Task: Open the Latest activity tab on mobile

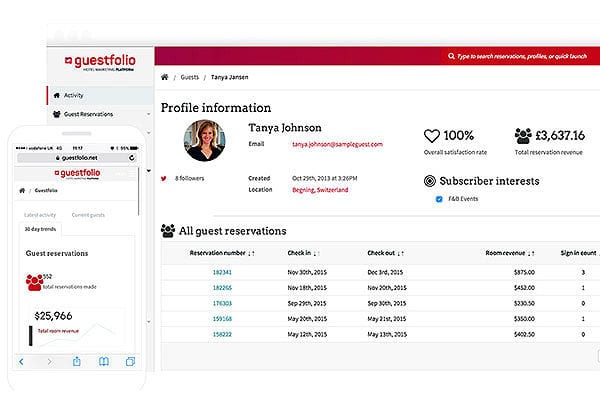Action: click(x=42, y=216)
